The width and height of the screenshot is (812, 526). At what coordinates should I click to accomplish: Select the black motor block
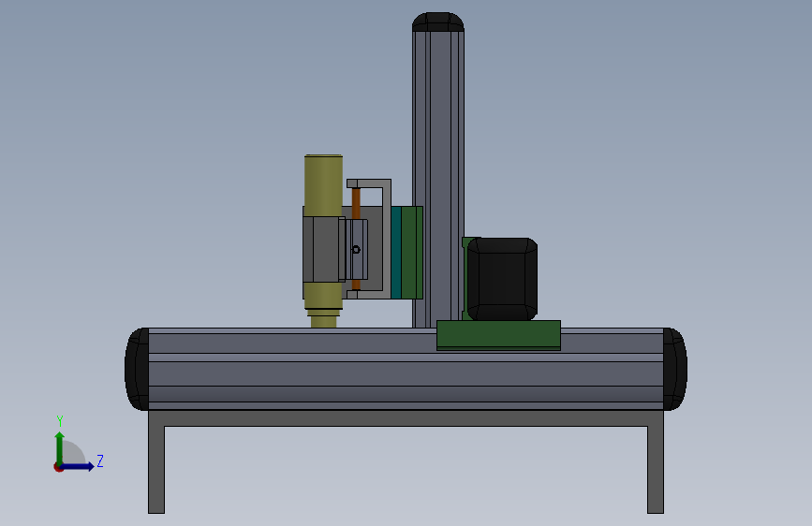coord(502,279)
